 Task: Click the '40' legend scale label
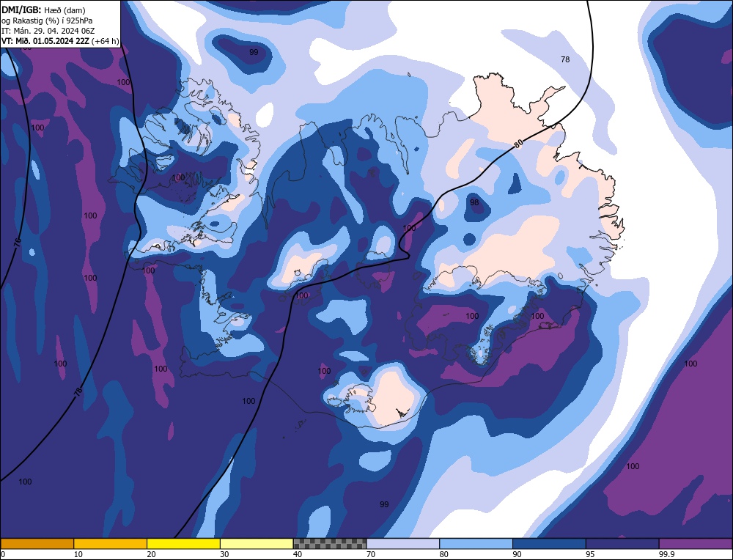click(x=298, y=554)
